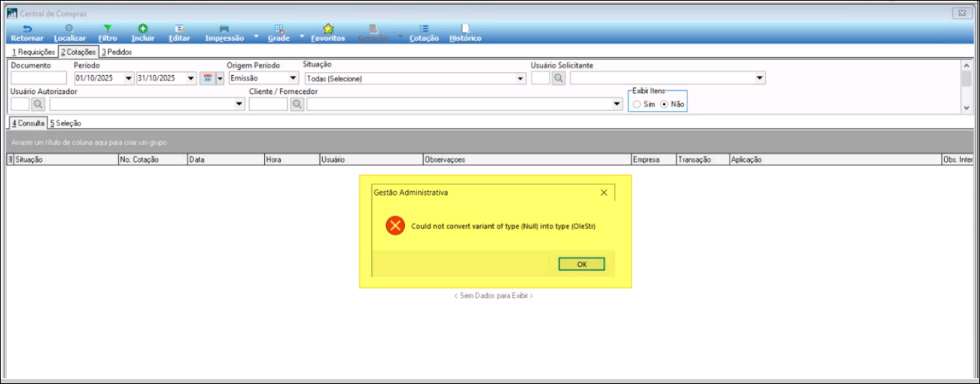980x384 pixels.
Task: Expand the Grade dropdown arrow
Action: [x=301, y=37]
